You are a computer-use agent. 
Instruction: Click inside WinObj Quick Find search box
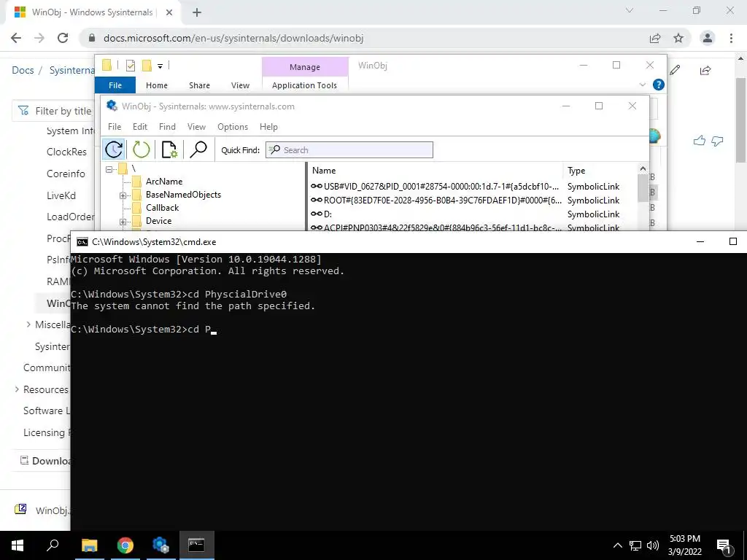(x=349, y=150)
